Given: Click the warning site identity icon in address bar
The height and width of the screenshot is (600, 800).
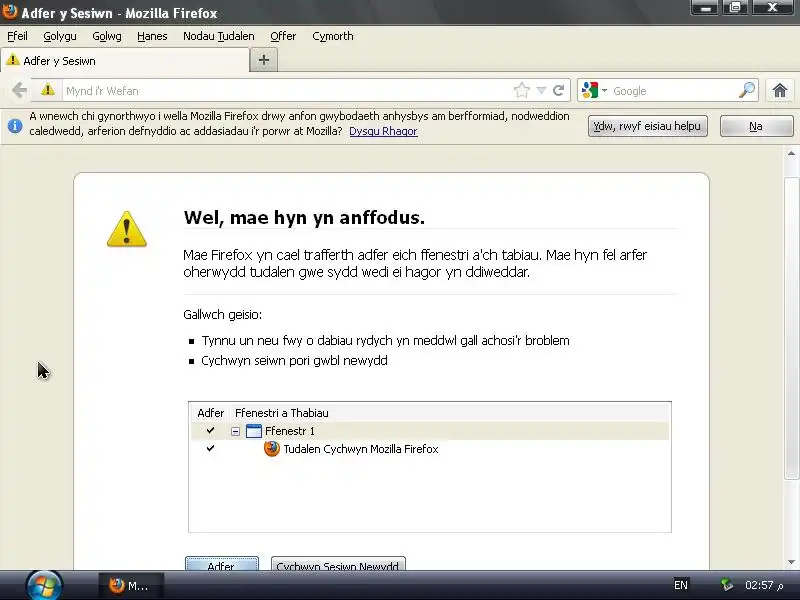Looking at the screenshot, I should 47,90.
